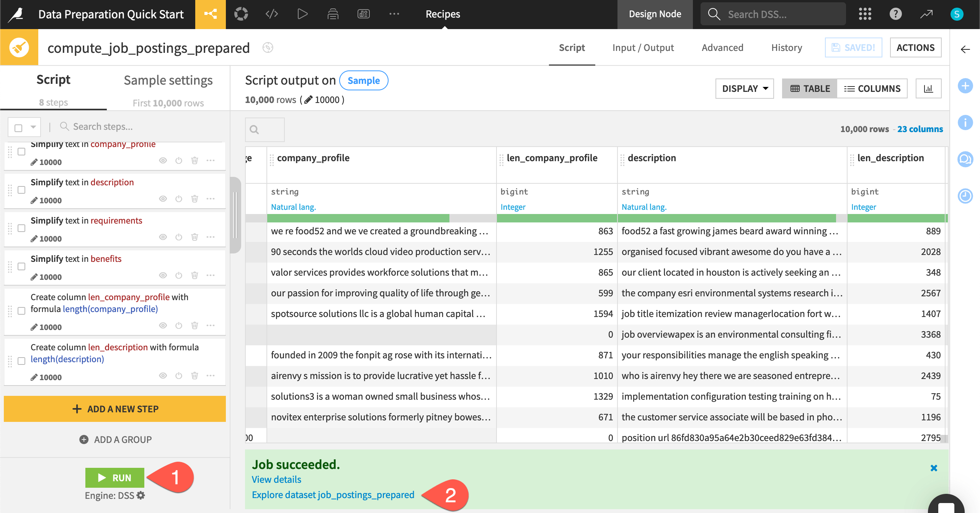Open the help question mark icon
Image resolution: width=980 pixels, height=513 pixels.
pos(895,14)
